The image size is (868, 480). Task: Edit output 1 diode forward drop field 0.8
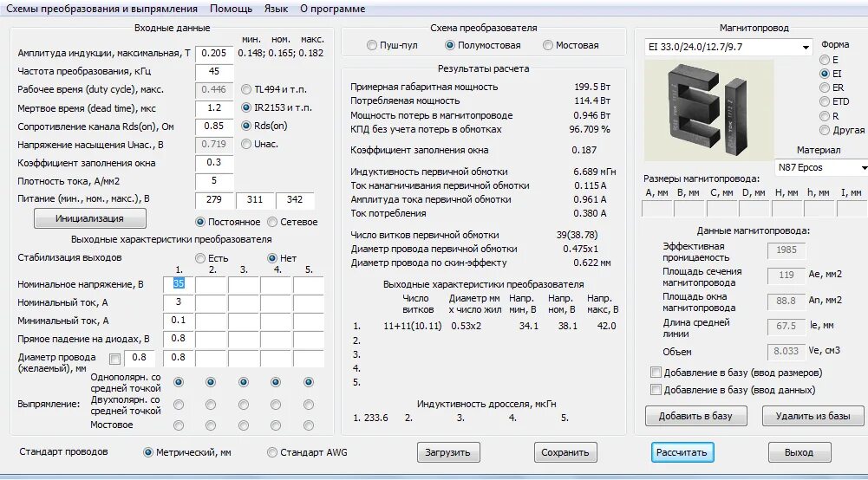[x=179, y=339]
